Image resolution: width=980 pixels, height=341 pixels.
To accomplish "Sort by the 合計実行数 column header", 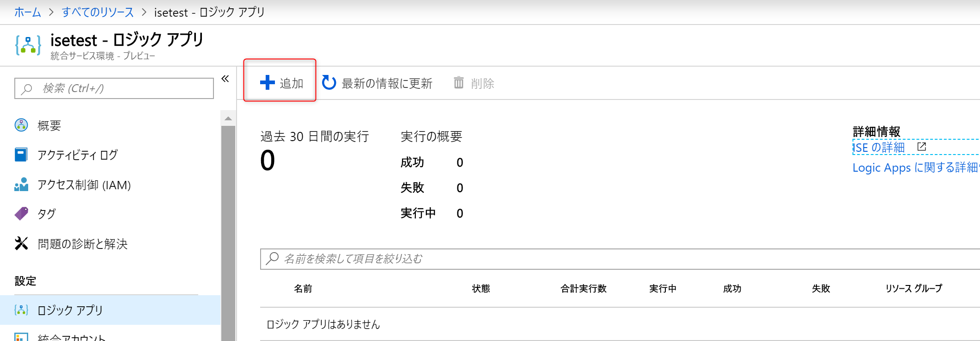I will (x=584, y=289).
